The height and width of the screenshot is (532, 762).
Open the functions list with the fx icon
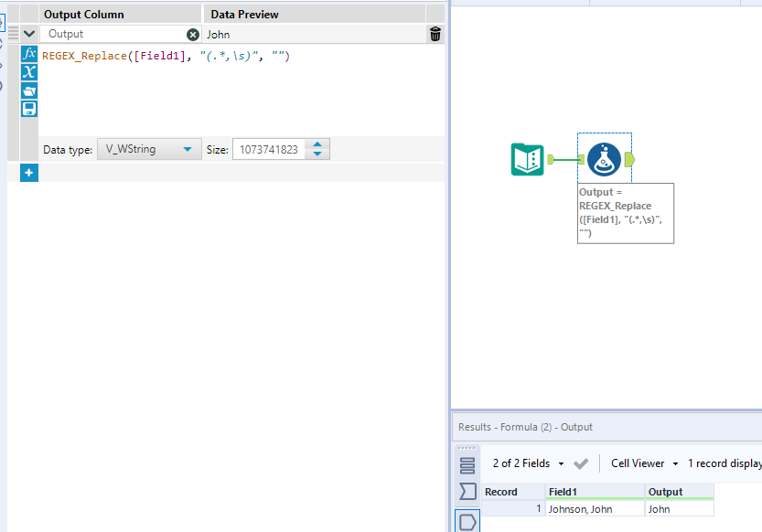pyautogui.click(x=28, y=54)
